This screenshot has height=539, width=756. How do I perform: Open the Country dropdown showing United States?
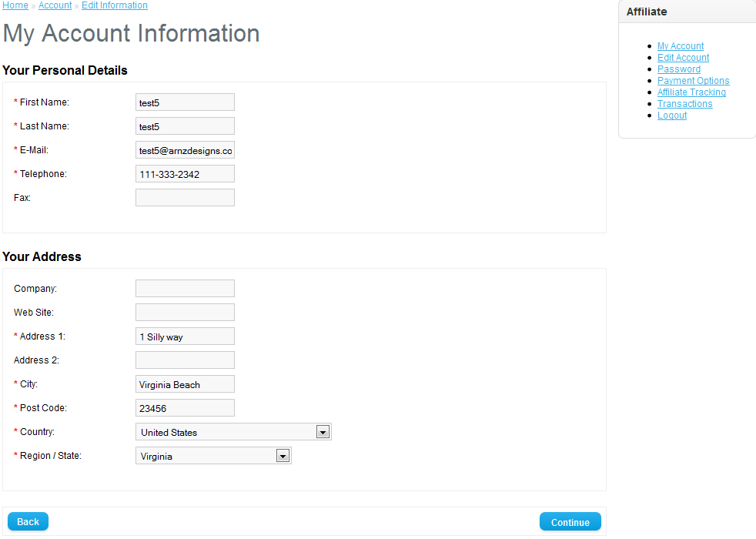coord(233,432)
